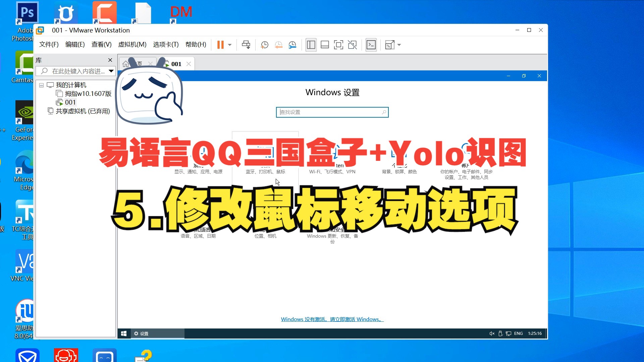Take a snapshot of this VM

[264, 45]
